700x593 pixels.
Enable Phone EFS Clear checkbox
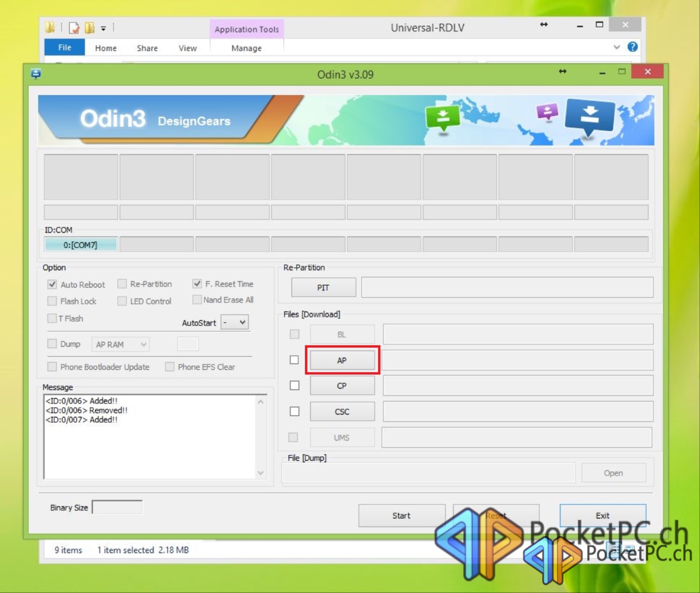coord(170,367)
